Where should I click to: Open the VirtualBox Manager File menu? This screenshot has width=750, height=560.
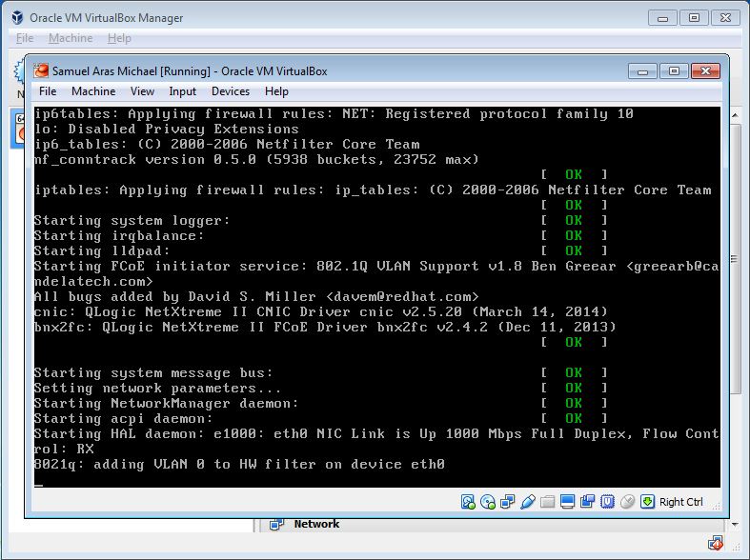click(x=25, y=38)
